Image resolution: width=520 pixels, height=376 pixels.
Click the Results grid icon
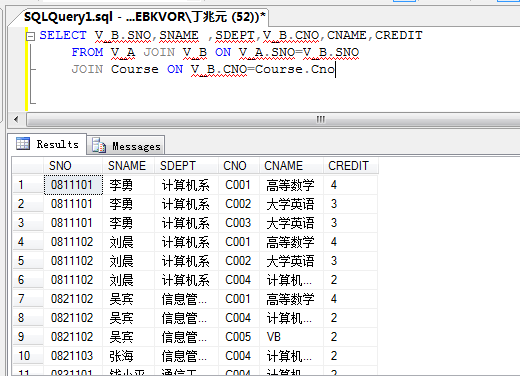click(x=23, y=144)
